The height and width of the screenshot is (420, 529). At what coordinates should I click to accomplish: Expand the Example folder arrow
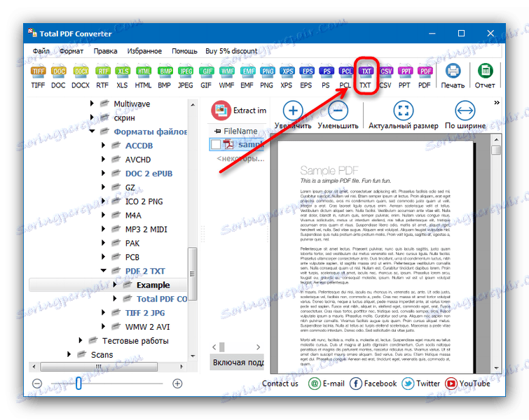(x=115, y=285)
